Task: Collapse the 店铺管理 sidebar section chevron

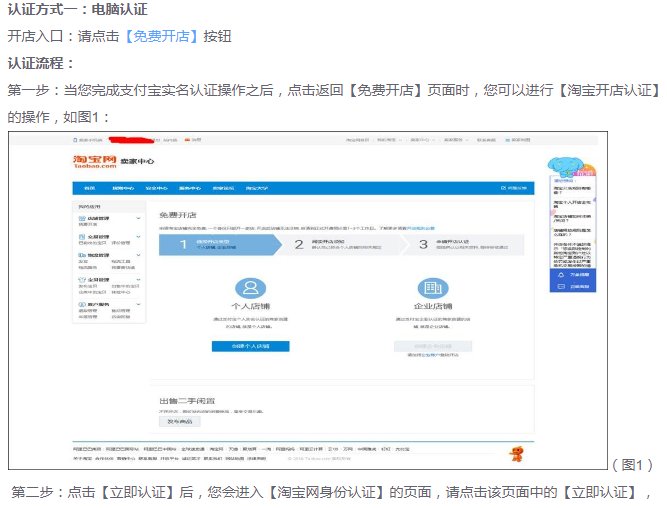Action: [138, 218]
